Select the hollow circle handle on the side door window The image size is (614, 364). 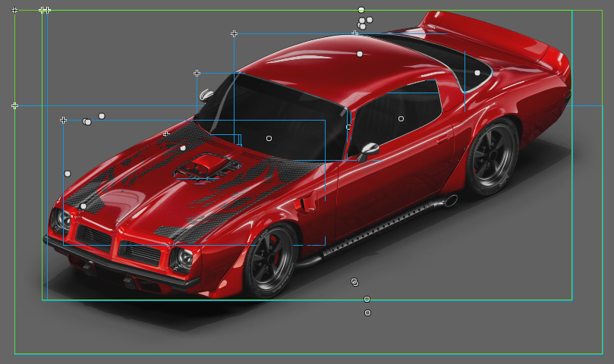401,118
